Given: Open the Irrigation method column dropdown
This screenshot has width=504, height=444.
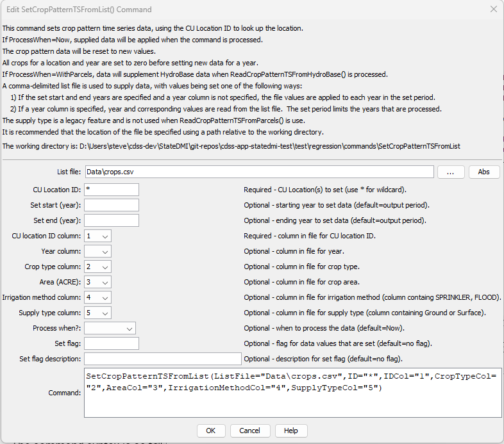Looking at the screenshot, I should click(97, 297).
